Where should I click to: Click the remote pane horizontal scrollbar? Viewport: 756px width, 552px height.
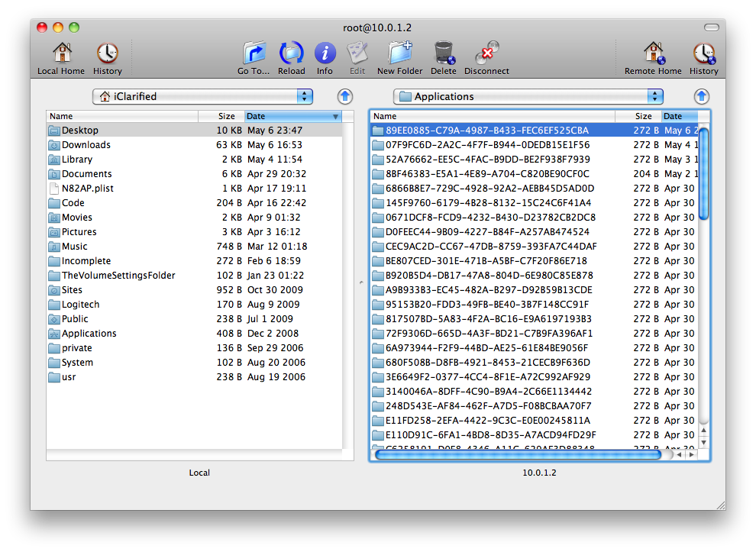tap(518, 454)
